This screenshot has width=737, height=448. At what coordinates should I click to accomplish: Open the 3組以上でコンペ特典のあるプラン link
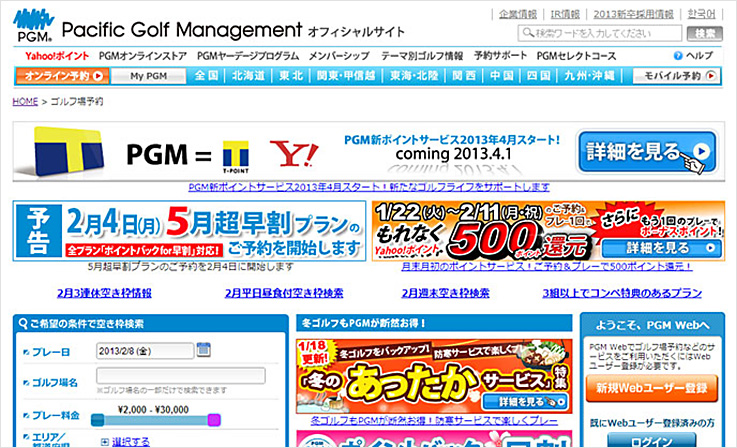[x=622, y=293]
